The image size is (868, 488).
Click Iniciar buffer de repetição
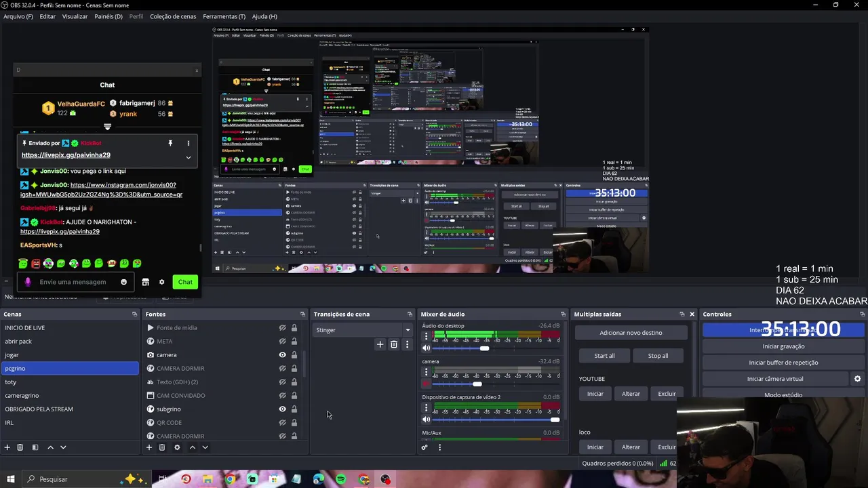783,363
